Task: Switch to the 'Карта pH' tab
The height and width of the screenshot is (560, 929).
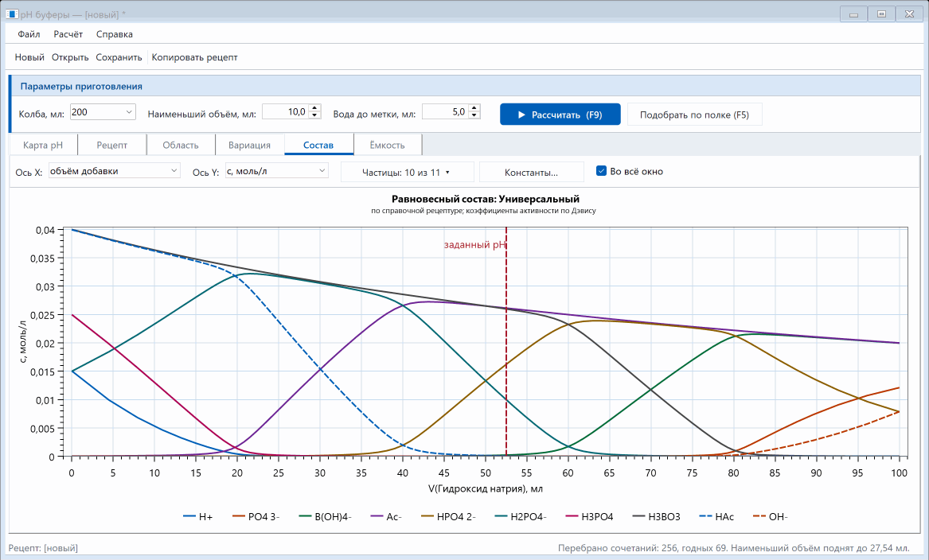Action: (x=43, y=145)
